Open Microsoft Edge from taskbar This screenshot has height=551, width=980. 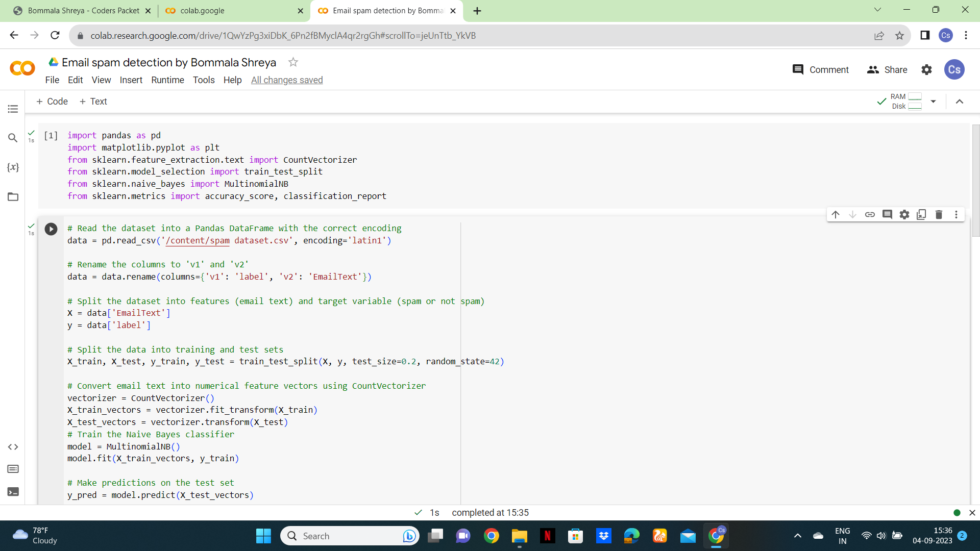click(631, 536)
